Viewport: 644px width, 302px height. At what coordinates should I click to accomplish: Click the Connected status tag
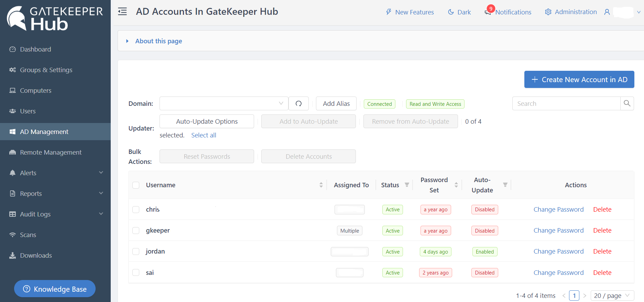379,104
